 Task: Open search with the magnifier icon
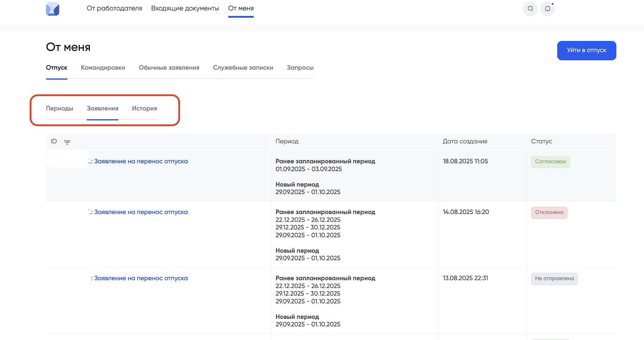tap(530, 9)
